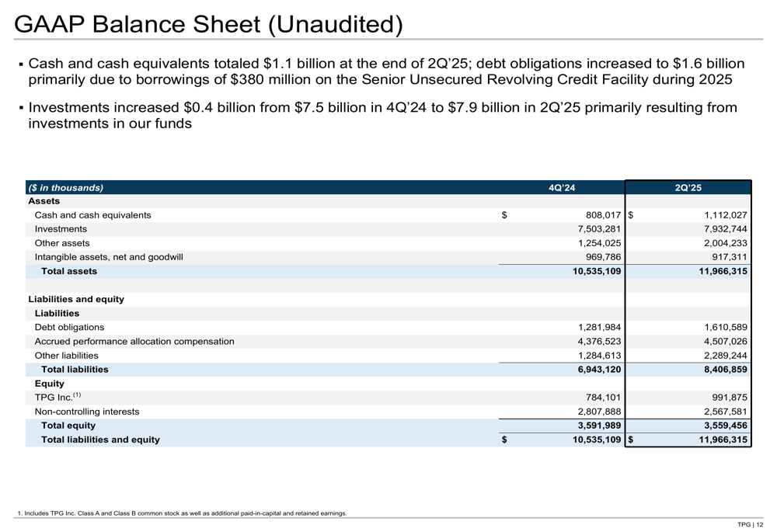Click the Debt obligations row label
Screen dimensions: 777x532
coord(69,327)
